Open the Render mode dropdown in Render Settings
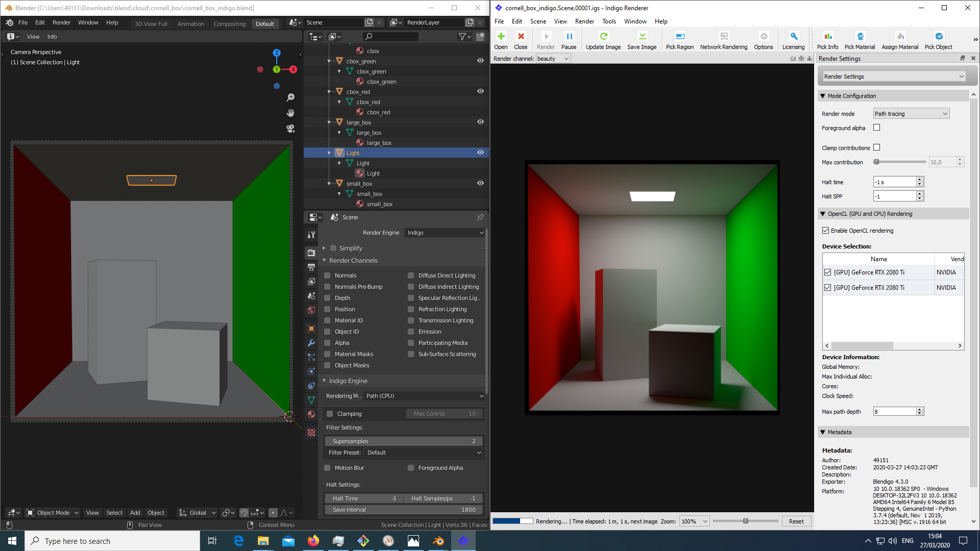The image size is (980, 551). [x=910, y=113]
